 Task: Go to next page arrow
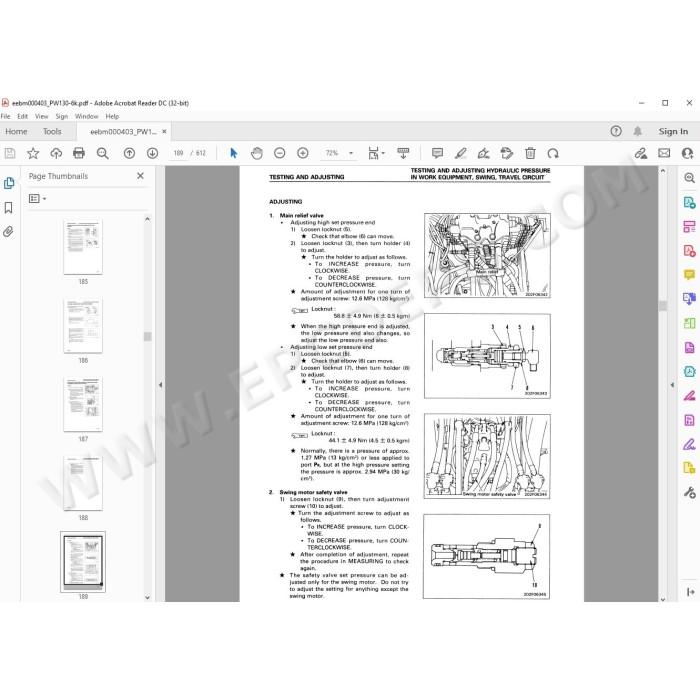pyautogui.click(x=153, y=154)
